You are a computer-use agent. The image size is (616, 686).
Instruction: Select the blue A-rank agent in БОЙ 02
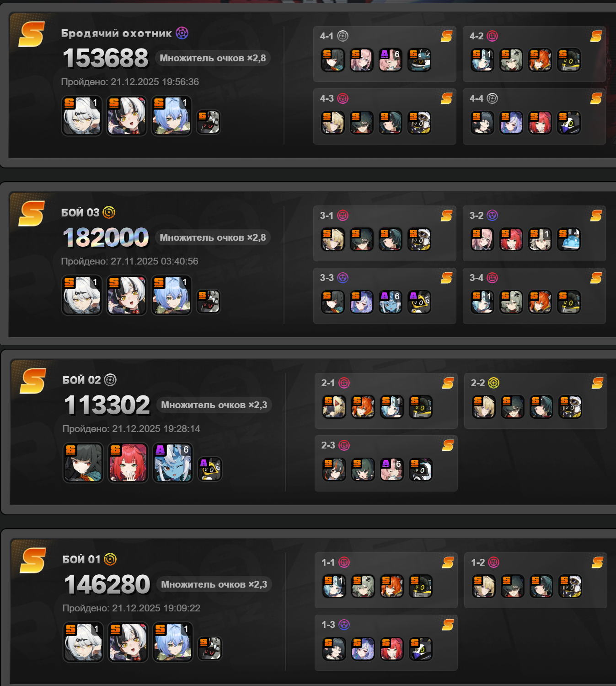tap(172, 462)
